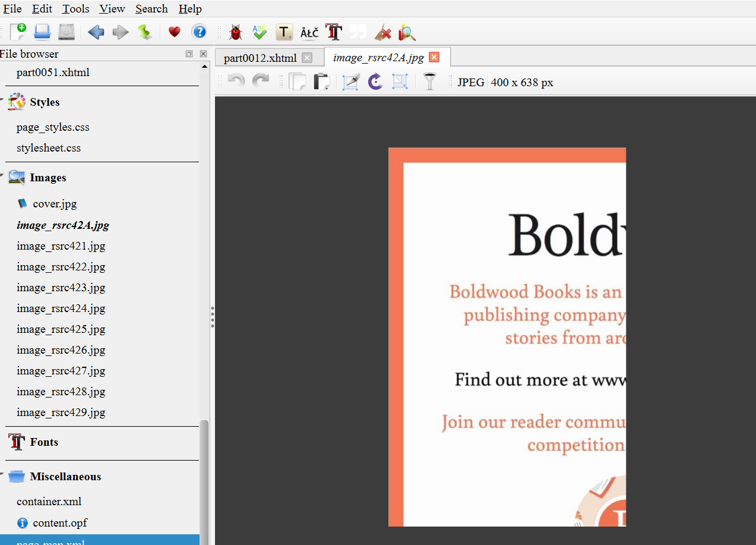This screenshot has width=756, height=545.
Task: Open image filters with the funnel icon
Action: (x=430, y=81)
